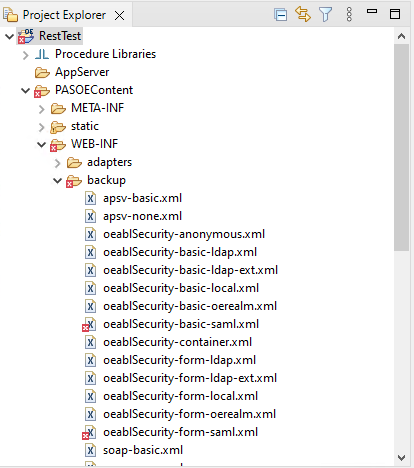Select the WEB-INF label
Screen dimensions: 414x468
click(x=94, y=144)
